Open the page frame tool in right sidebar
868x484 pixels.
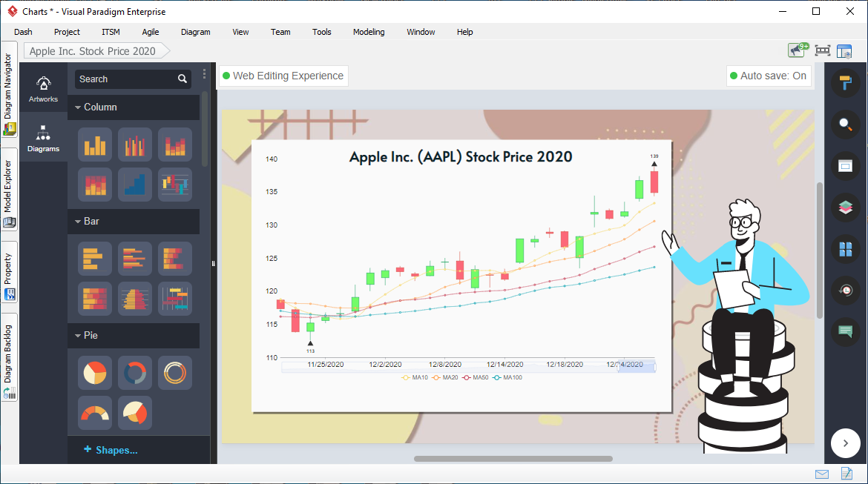click(x=845, y=166)
